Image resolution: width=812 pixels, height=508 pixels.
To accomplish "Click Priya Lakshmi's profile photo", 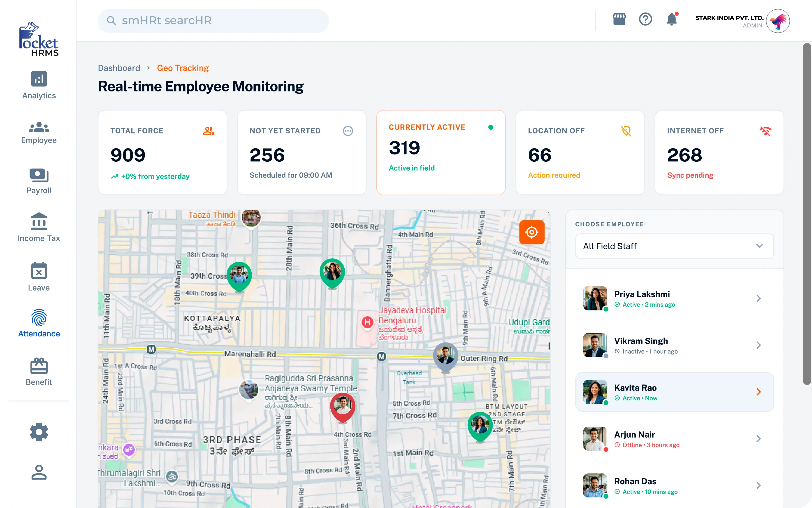I will point(595,298).
